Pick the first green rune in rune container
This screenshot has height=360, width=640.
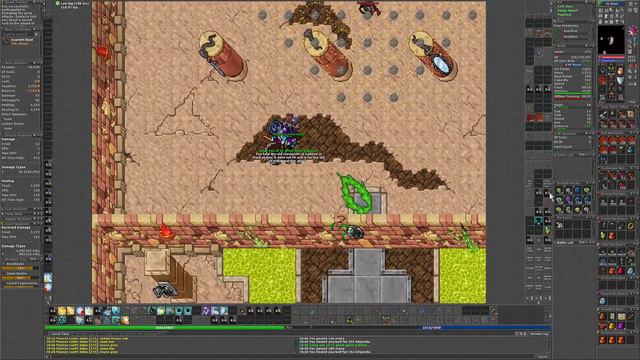[559, 190]
